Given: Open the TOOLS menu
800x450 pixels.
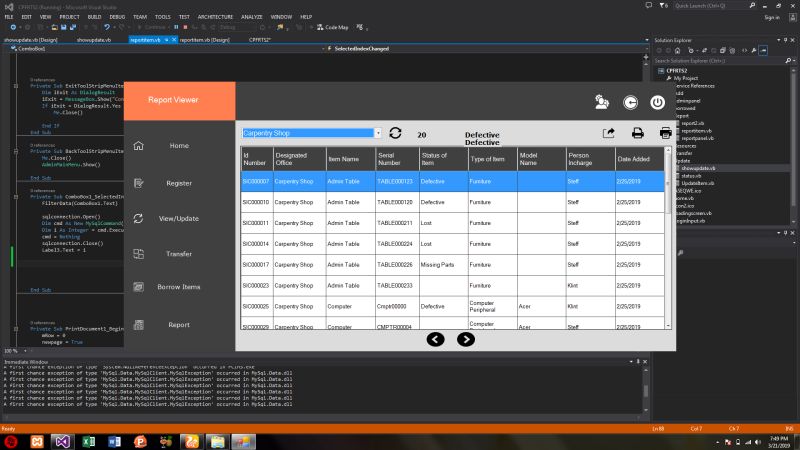Looking at the screenshot, I should (x=162, y=17).
